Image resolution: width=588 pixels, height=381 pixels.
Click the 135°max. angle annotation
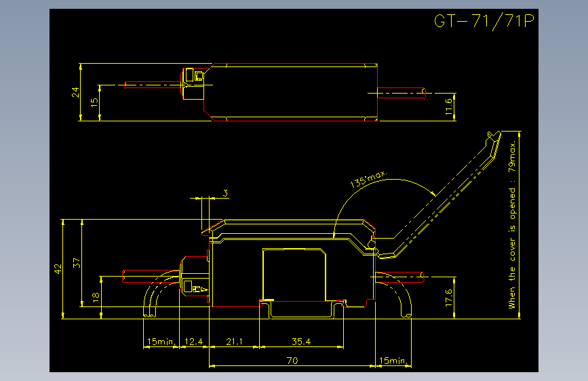(368, 178)
